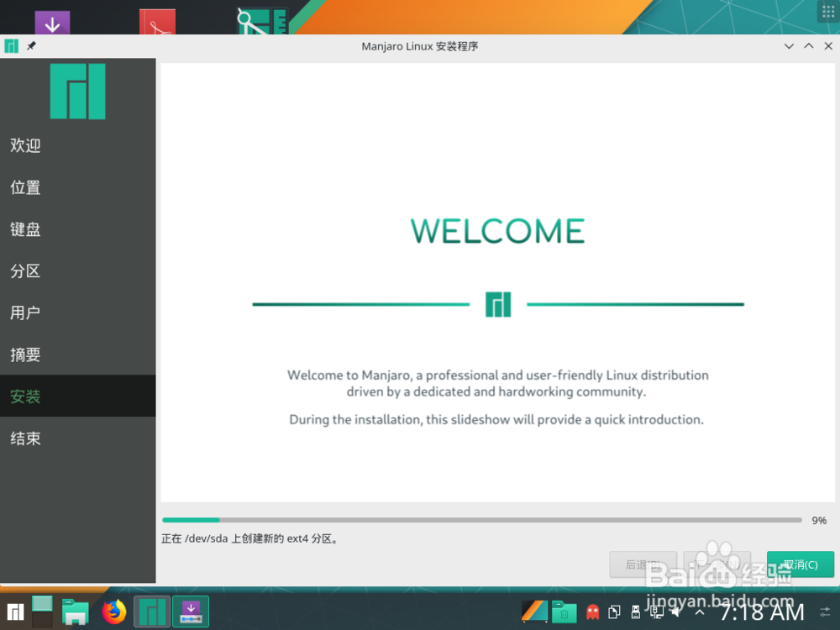Image resolution: width=840 pixels, height=630 pixels.
Task: Click the small Manjaro logo under WELCOME
Action: [x=498, y=304]
